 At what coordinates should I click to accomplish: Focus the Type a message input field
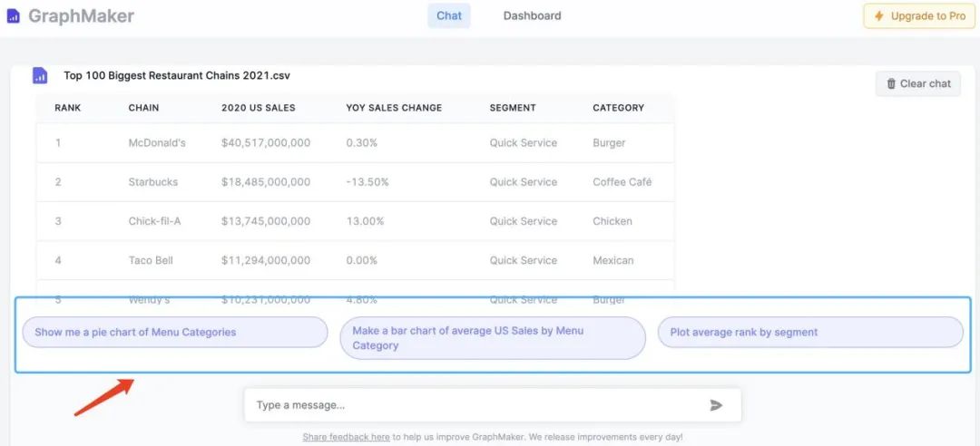[x=472, y=405]
